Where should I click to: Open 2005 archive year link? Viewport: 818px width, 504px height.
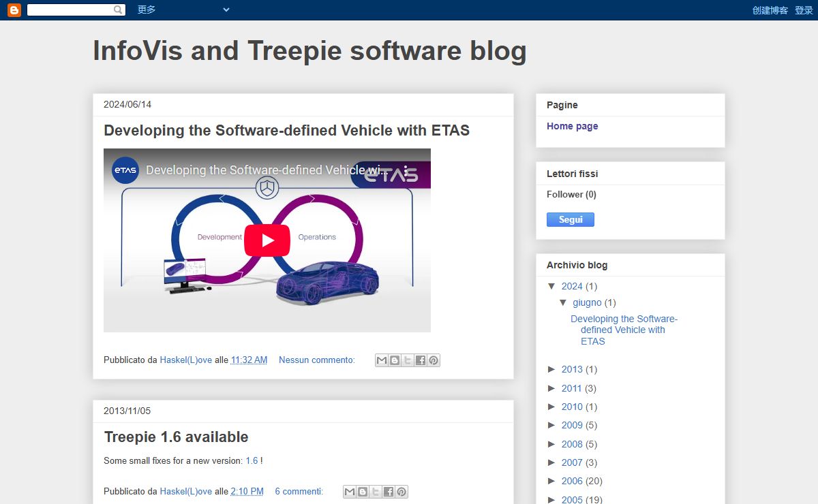[572, 500]
